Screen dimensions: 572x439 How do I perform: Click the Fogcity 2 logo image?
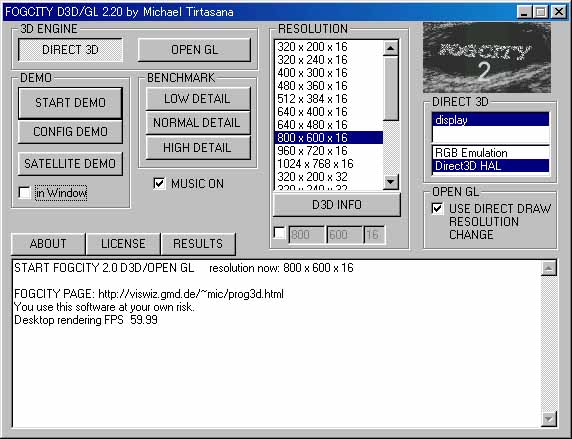[487, 57]
